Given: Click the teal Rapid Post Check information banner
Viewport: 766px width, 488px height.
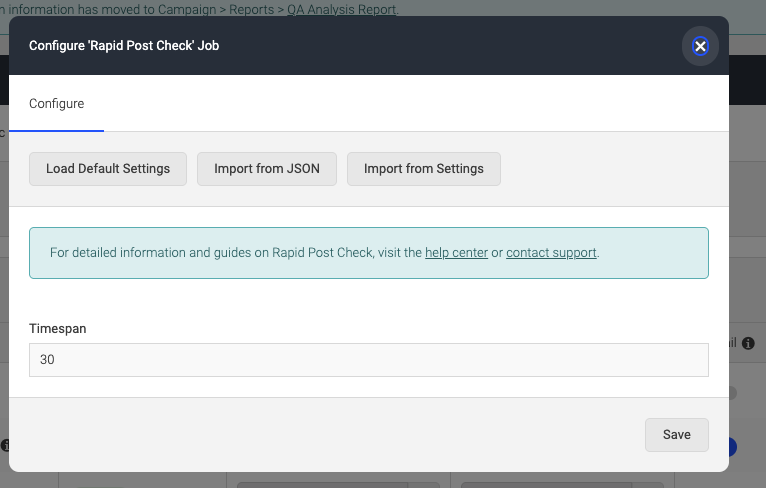Looking at the screenshot, I should pos(369,253).
